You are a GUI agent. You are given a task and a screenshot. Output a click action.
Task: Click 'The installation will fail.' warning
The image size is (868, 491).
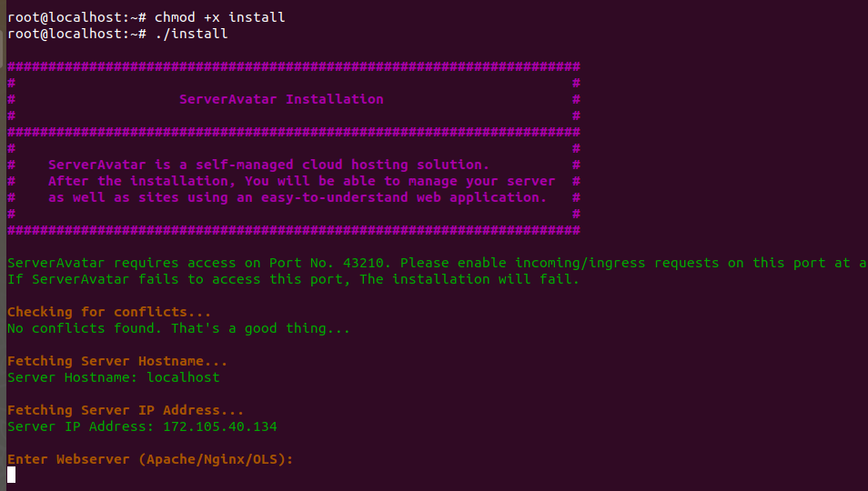coord(469,279)
